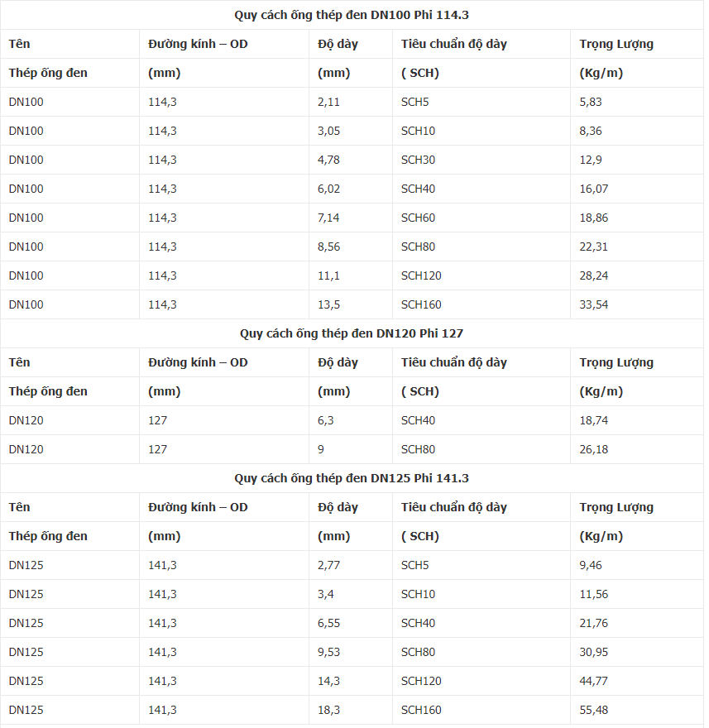Select weight 28,24 in the SCH120 row
709x728 pixels.
[x=594, y=275]
